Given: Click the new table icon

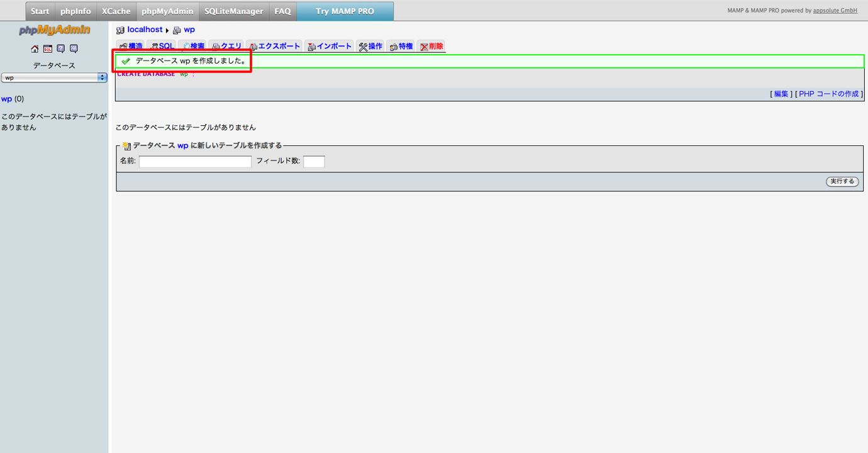Looking at the screenshot, I should [126, 146].
